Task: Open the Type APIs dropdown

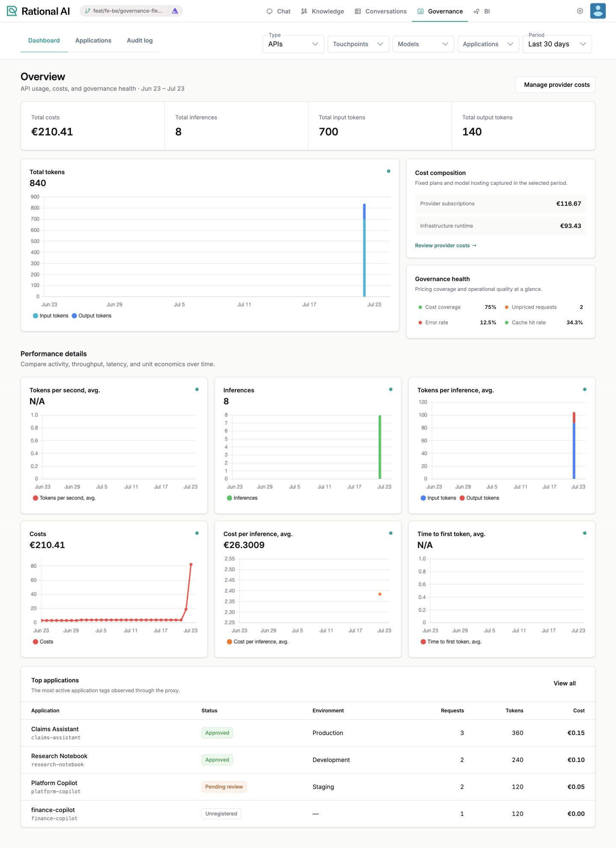Action: [x=293, y=44]
